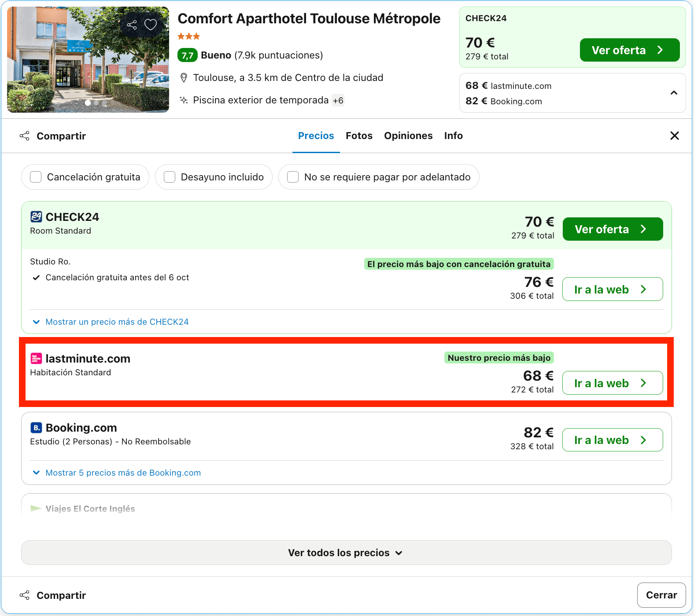The width and height of the screenshot is (694, 616).
Task: Click the first photo carousel dot
Action: (x=88, y=103)
